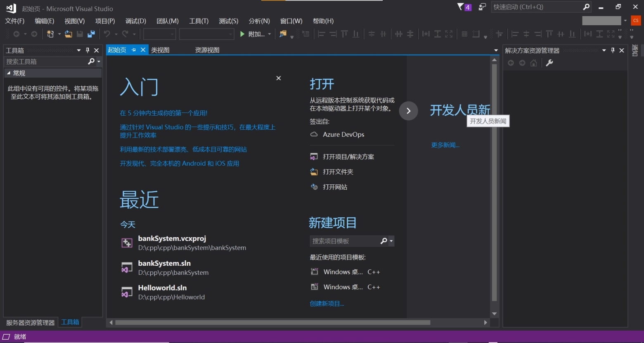The height and width of the screenshot is (343, 644).
Task: Switch to the 资源视图 tab
Action: pos(207,50)
